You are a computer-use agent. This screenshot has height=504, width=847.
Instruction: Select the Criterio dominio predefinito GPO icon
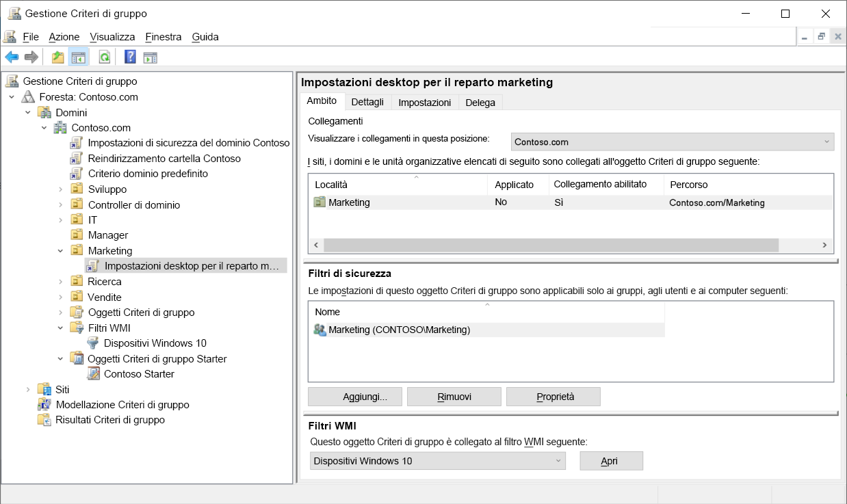pos(77,174)
